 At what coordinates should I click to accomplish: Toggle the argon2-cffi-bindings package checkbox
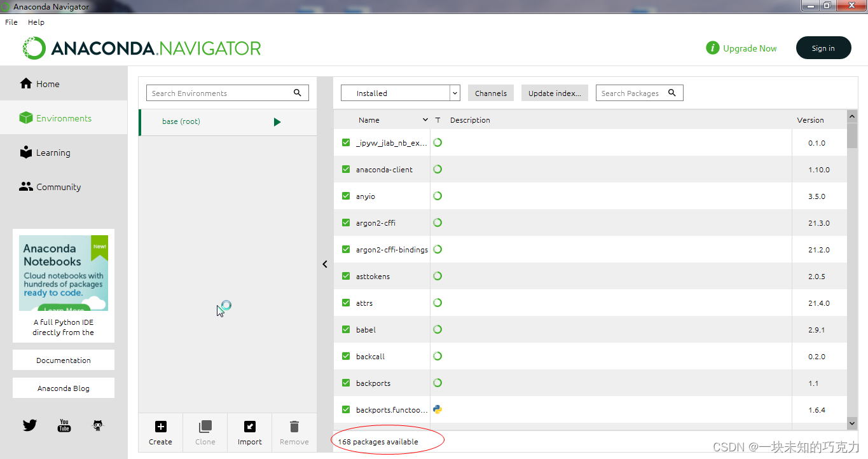coord(346,249)
